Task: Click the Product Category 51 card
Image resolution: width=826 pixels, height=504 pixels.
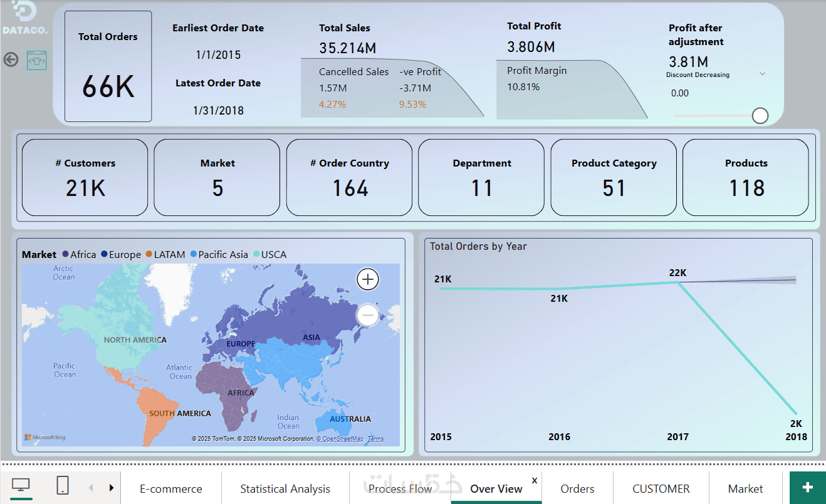Action: coord(614,177)
